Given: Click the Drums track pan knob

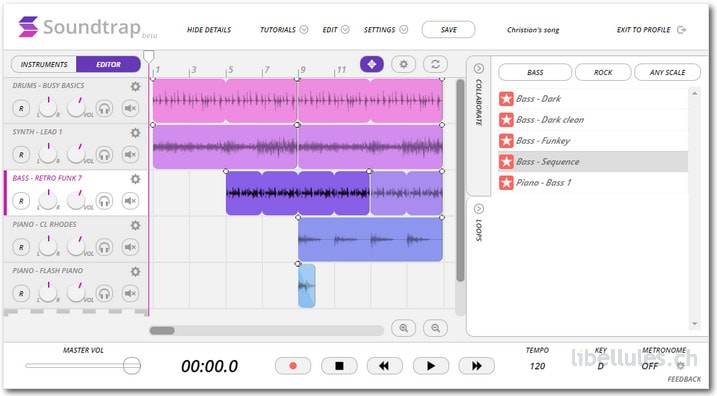Looking at the screenshot, I should [x=48, y=107].
